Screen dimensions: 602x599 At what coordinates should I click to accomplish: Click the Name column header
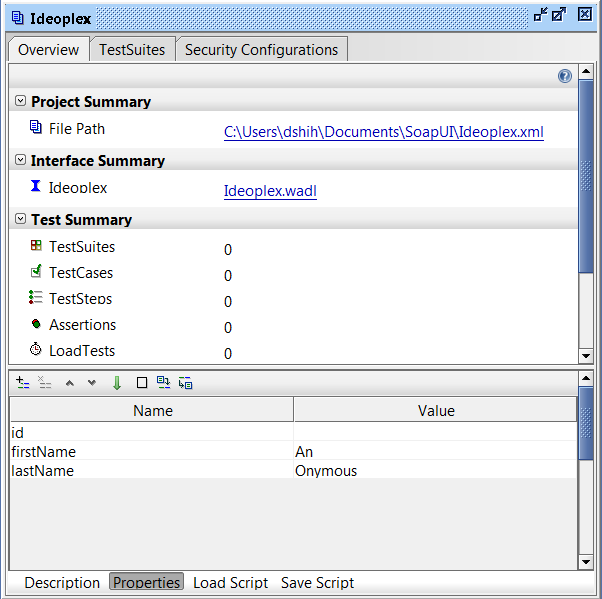tap(152, 410)
